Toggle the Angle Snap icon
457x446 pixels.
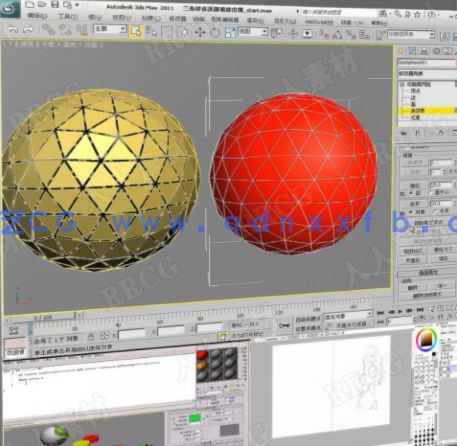(x=337, y=34)
